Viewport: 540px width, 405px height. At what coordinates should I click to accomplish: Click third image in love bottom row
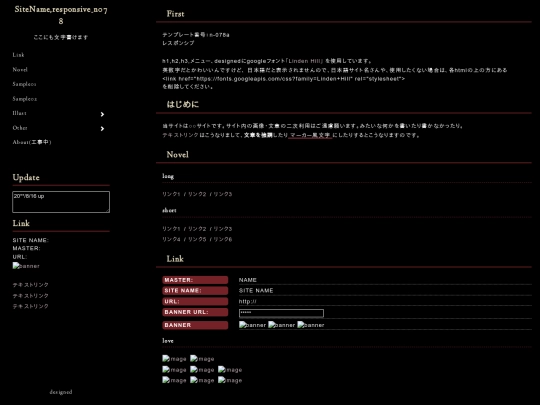(230, 381)
